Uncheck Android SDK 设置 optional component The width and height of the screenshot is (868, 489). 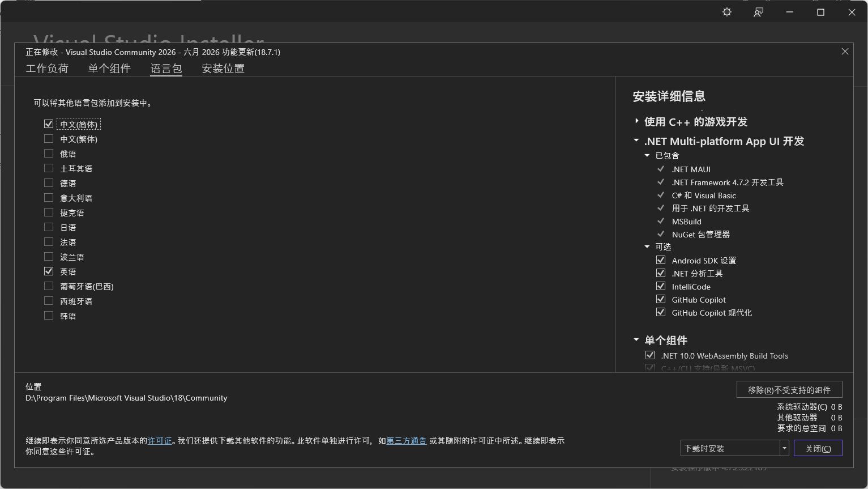[x=661, y=260]
